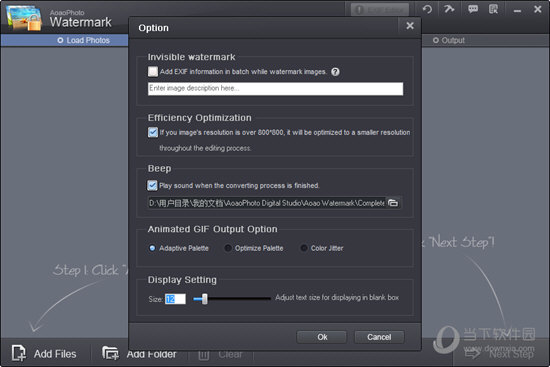This screenshot has height=367, width=550.
Task: Browse for beep sound file folder icon
Action: [393, 203]
